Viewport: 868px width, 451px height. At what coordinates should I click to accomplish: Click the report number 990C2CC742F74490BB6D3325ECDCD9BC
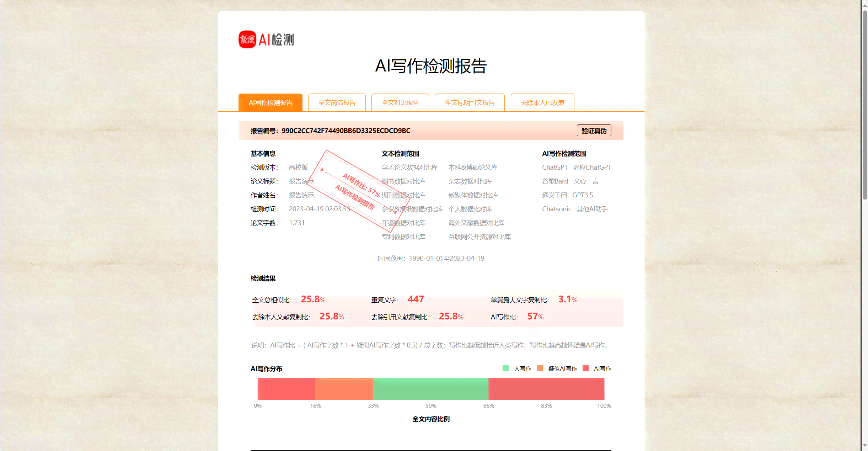pyautogui.click(x=346, y=131)
